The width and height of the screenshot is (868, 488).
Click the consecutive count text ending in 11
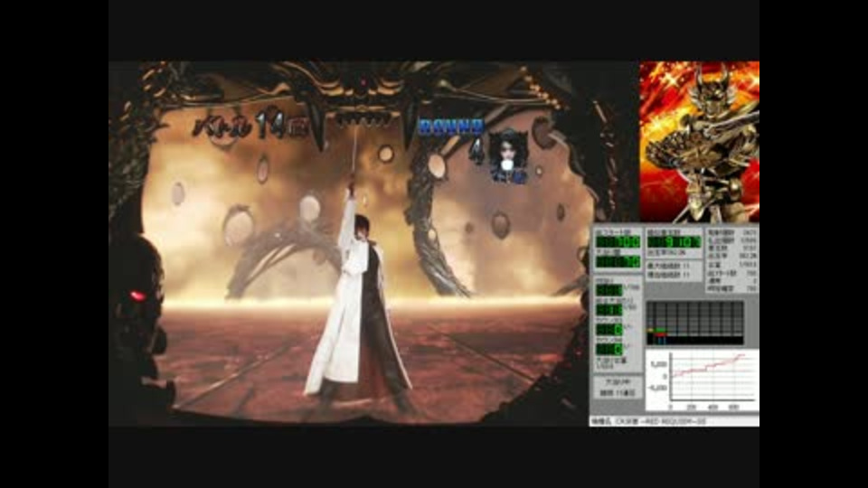(669, 275)
